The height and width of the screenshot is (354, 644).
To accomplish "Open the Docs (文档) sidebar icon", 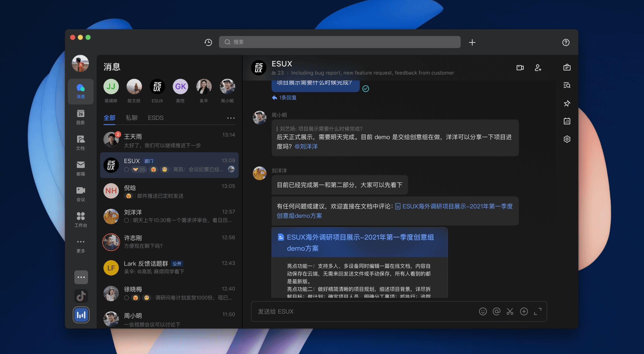I will [x=80, y=143].
